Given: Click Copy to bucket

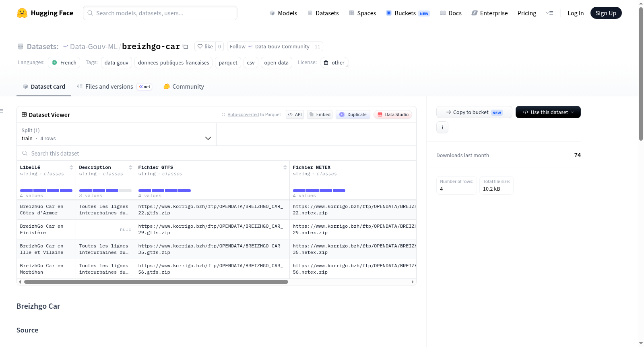Looking at the screenshot, I should [474, 112].
